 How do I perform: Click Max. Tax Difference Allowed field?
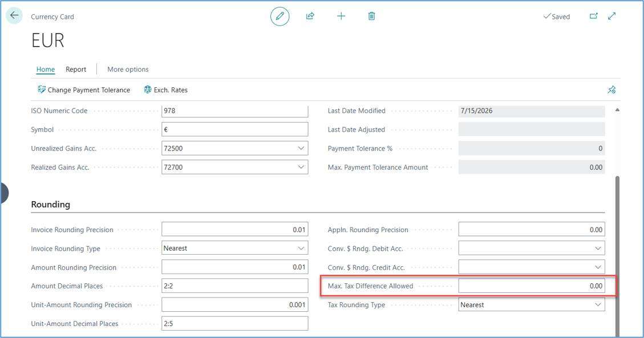(532, 286)
